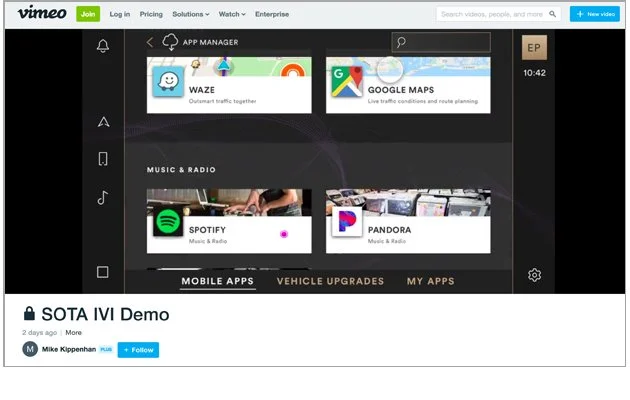This screenshot has width=630, height=400.
Task: Select the navigation arrow sidebar icon
Action: [104, 122]
